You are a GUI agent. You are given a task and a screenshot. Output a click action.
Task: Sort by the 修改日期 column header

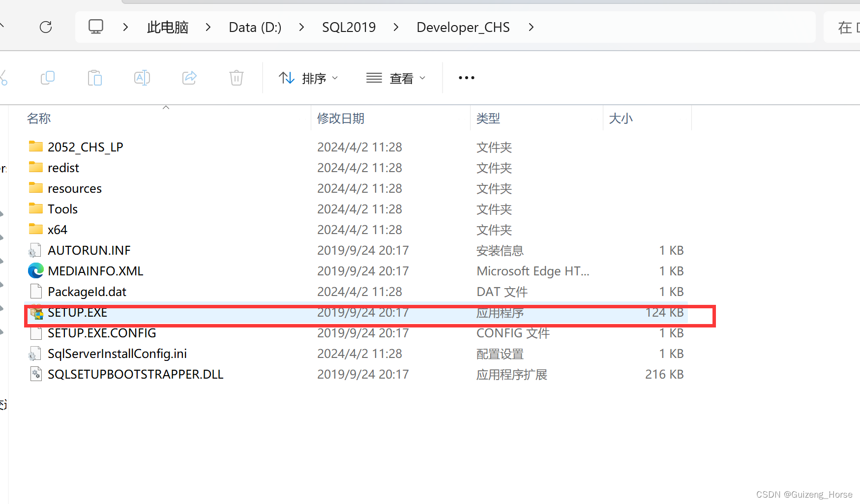[341, 119]
